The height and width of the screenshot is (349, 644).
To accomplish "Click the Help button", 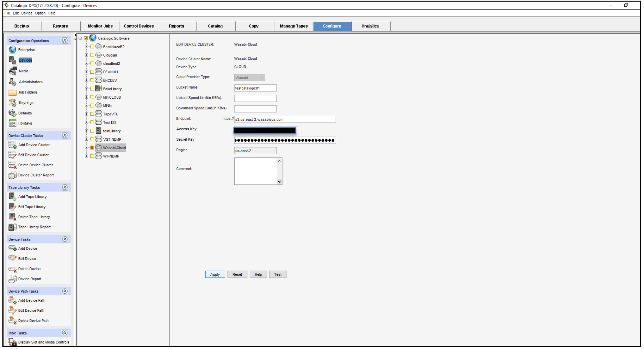I will click(x=258, y=274).
